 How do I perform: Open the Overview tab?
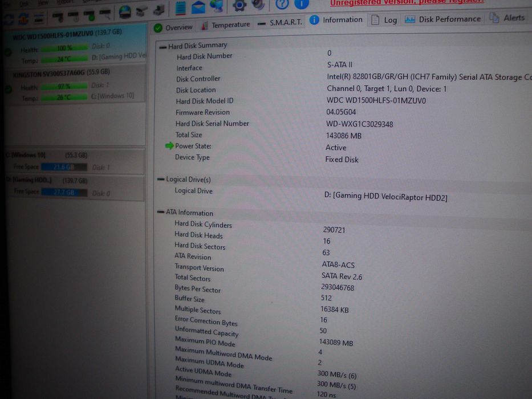(x=173, y=27)
